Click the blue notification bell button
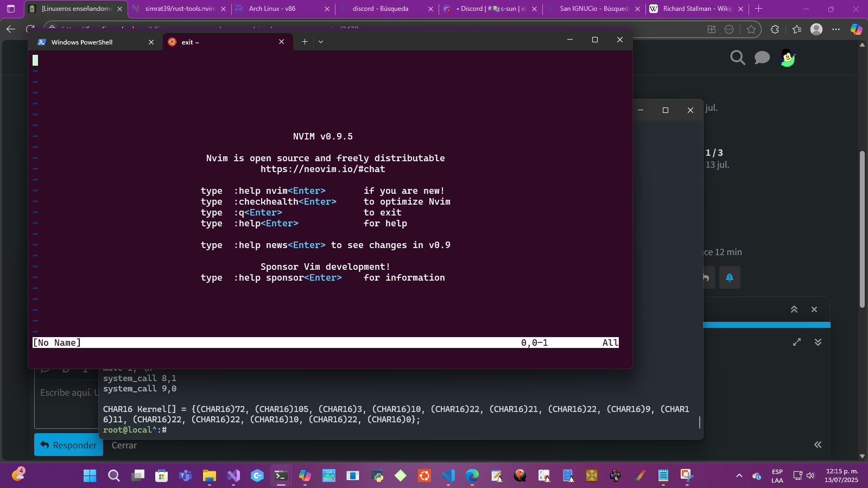The image size is (868, 488). [x=730, y=277]
